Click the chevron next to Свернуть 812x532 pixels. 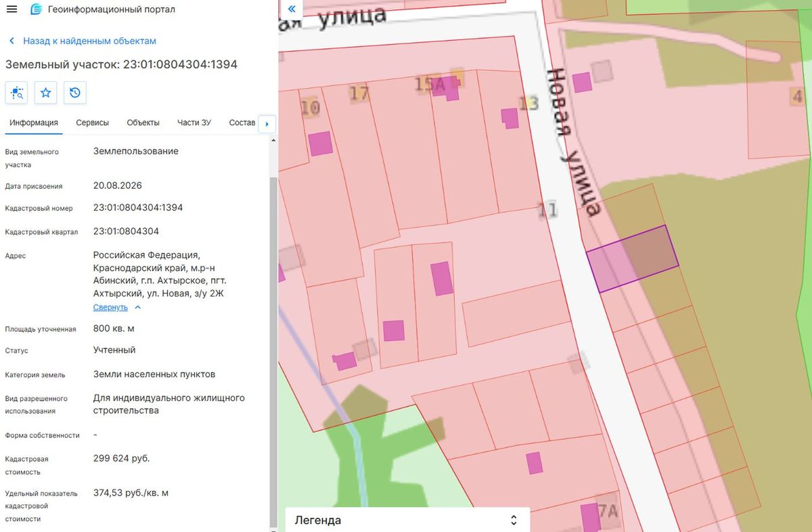point(138,307)
